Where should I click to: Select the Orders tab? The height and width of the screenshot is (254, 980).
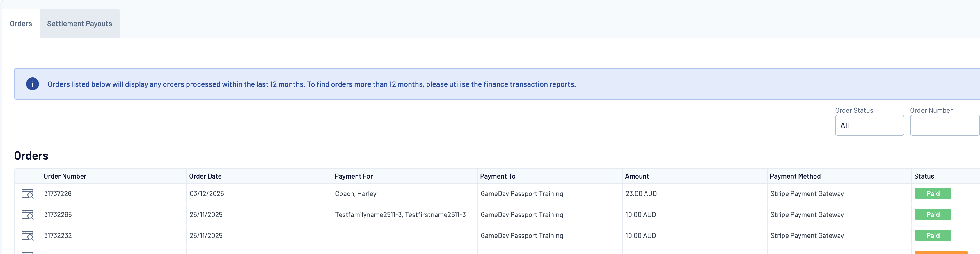[21, 24]
